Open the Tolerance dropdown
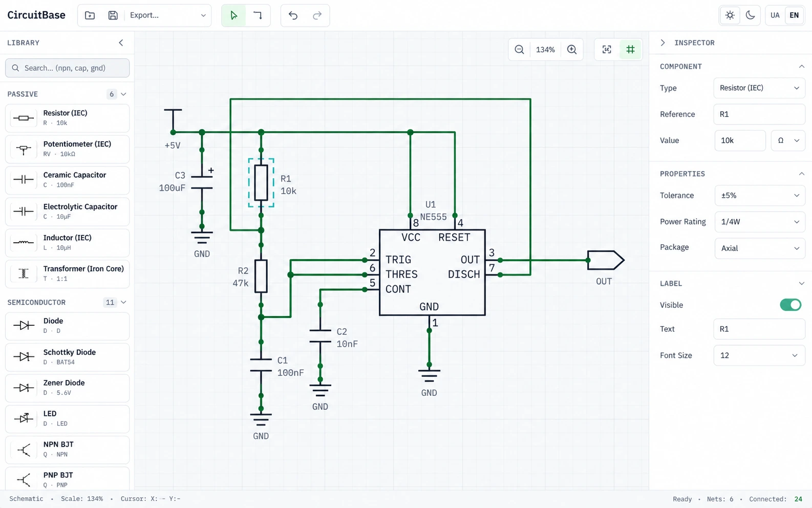 coord(760,196)
